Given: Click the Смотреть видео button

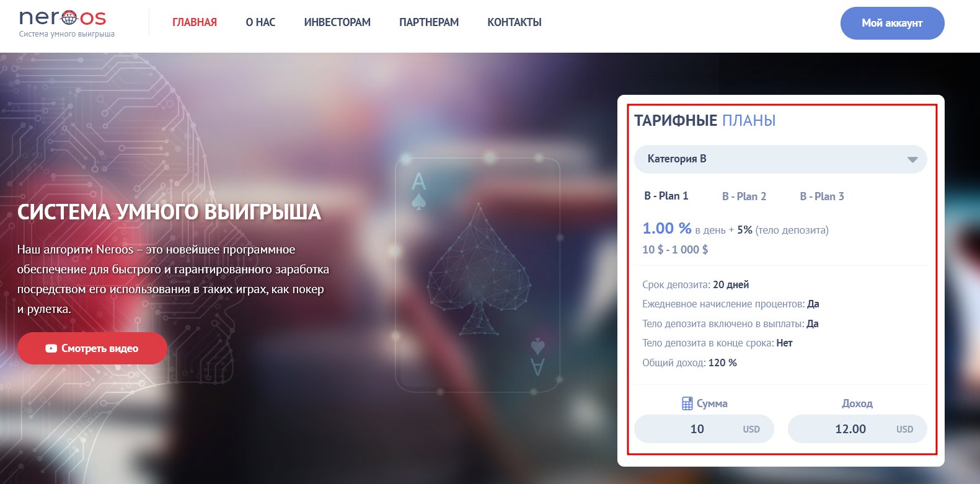Looking at the screenshot, I should [x=92, y=348].
